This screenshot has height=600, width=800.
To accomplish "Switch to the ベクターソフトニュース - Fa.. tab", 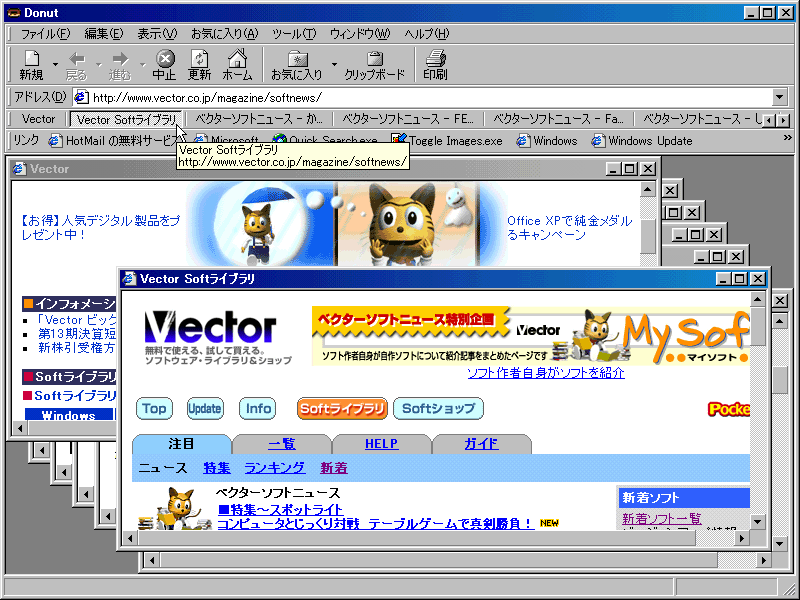I will (x=558, y=119).
